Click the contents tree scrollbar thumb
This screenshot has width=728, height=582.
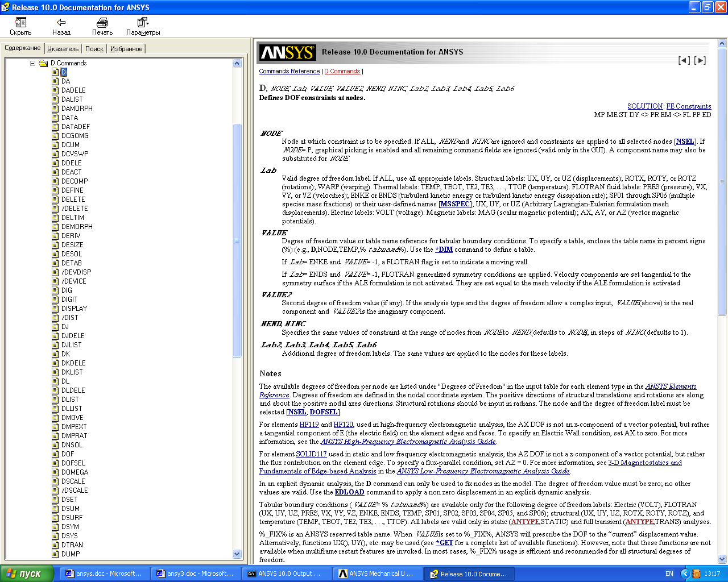tap(237, 240)
